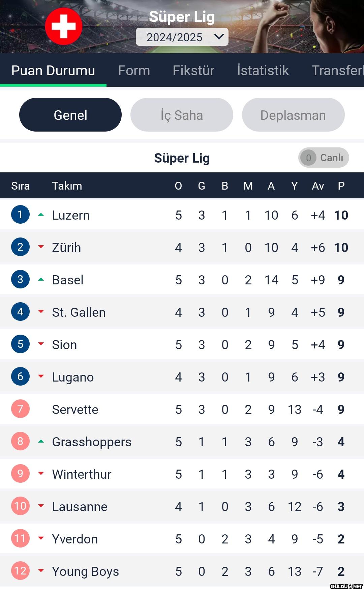Click Grasshoppers' green up-arrow indicator
This screenshot has height=589, width=364.
tap(41, 441)
